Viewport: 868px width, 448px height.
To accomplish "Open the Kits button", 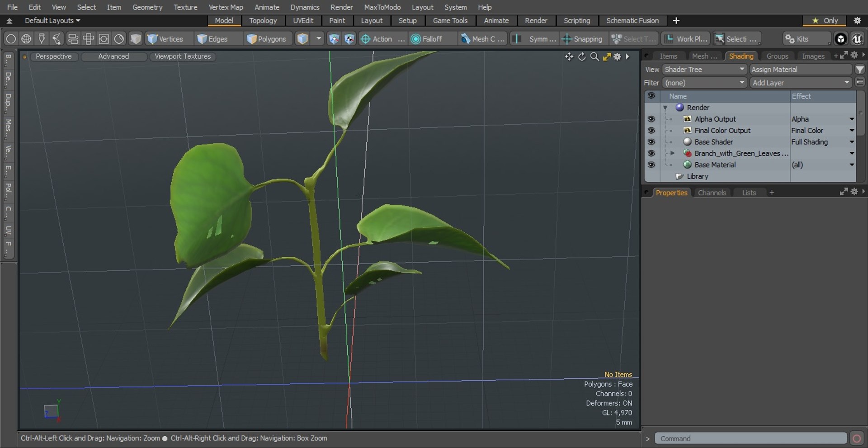I will point(806,39).
